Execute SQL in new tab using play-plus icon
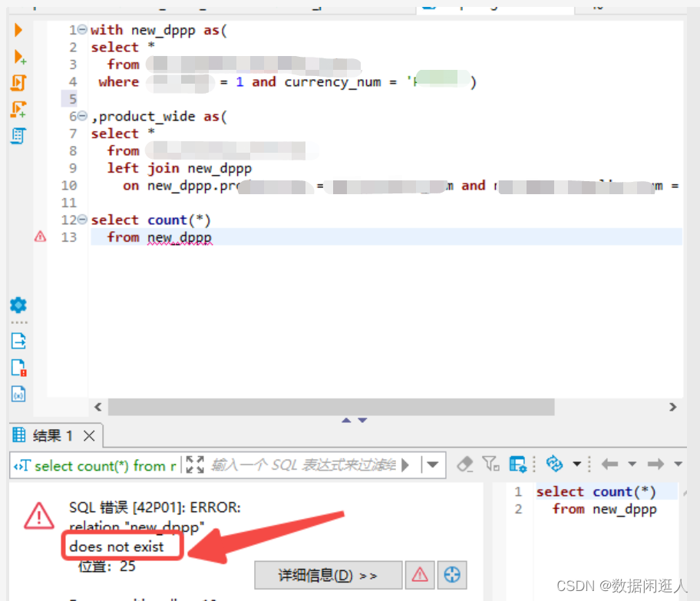700x601 pixels. click(18, 56)
